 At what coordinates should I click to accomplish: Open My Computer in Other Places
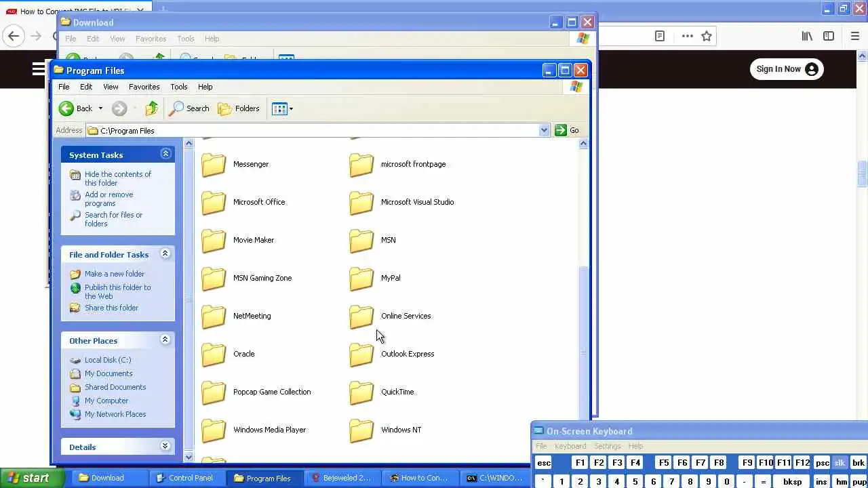coord(106,401)
